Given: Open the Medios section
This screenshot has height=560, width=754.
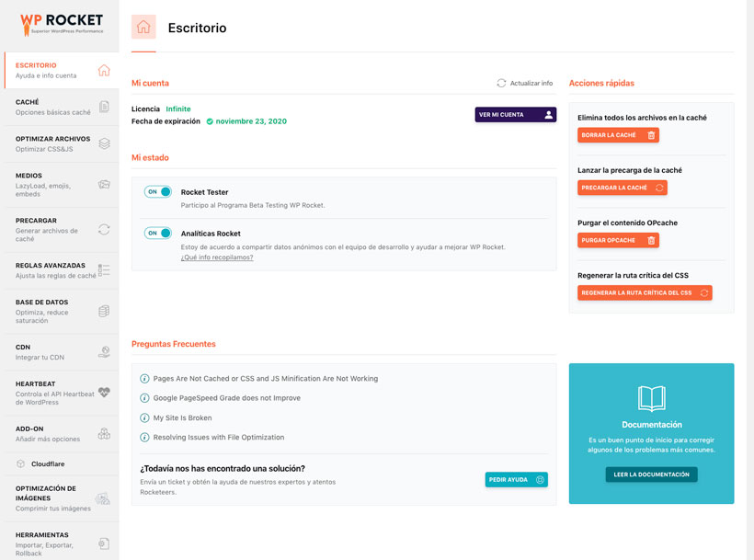Looking at the screenshot, I should coord(62,185).
